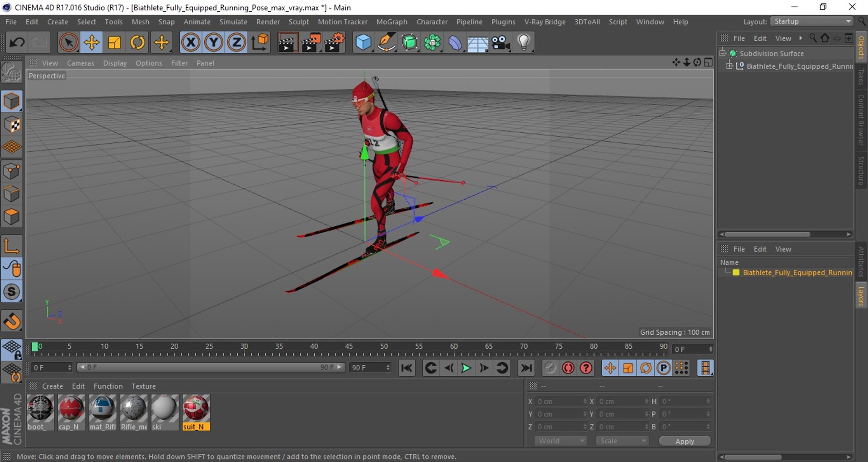Image resolution: width=868 pixels, height=462 pixels.
Task: Add a Cube primitive object
Action: [363, 42]
